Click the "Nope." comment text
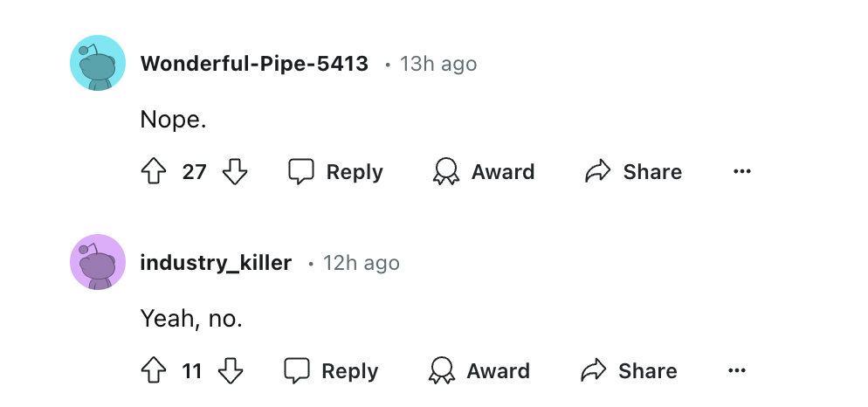 pyautogui.click(x=173, y=119)
